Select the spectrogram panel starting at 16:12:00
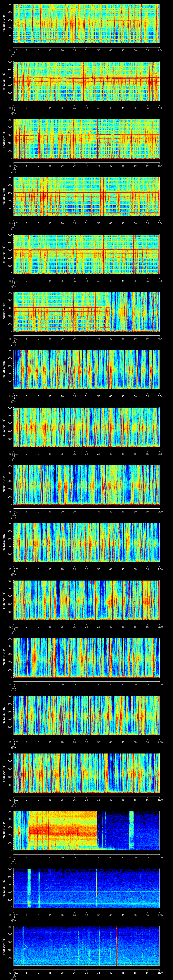The width and height of the screenshot is (173, 980). [87, 658]
